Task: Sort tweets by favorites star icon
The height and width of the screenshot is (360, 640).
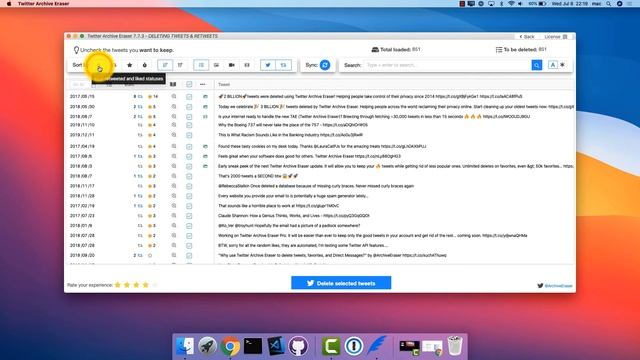Action: (x=129, y=65)
